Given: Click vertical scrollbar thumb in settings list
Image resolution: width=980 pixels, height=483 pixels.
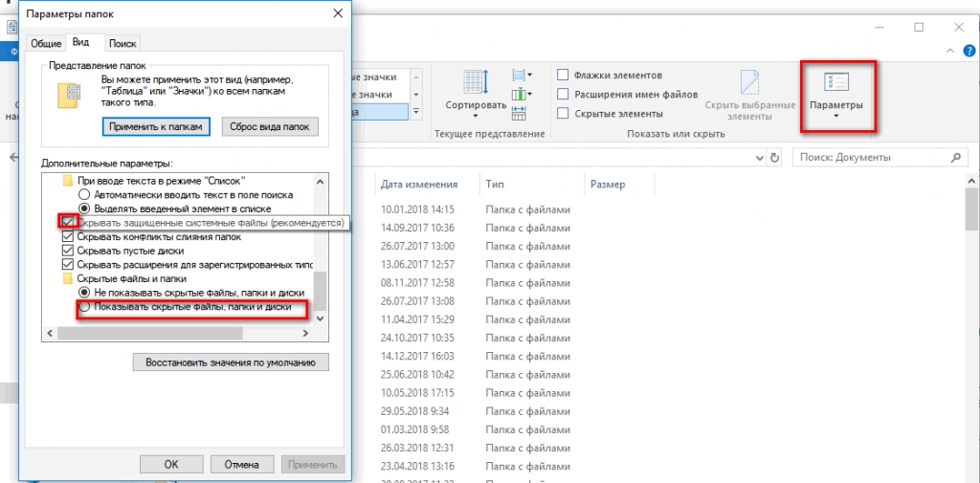Looking at the screenshot, I should (x=320, y=291).
